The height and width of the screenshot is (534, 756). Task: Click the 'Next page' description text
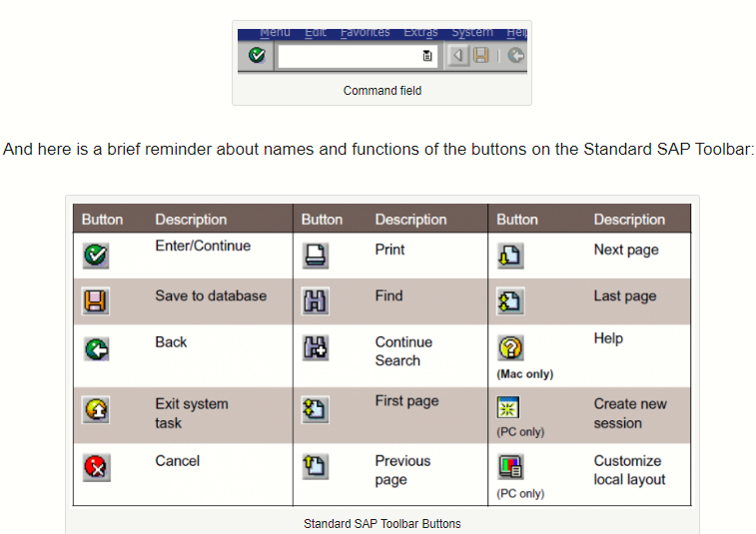(626, 251)
